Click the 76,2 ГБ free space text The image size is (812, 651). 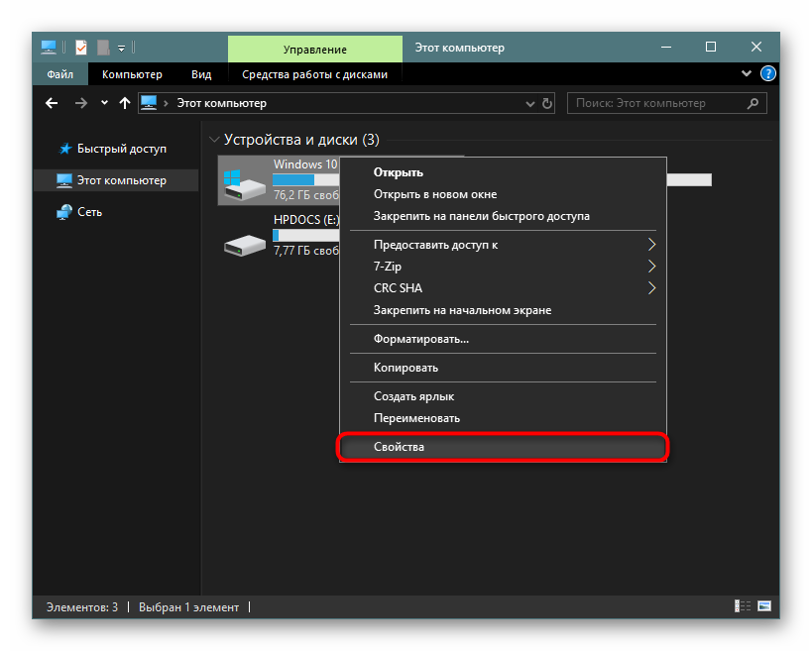(x=306, y=195)
